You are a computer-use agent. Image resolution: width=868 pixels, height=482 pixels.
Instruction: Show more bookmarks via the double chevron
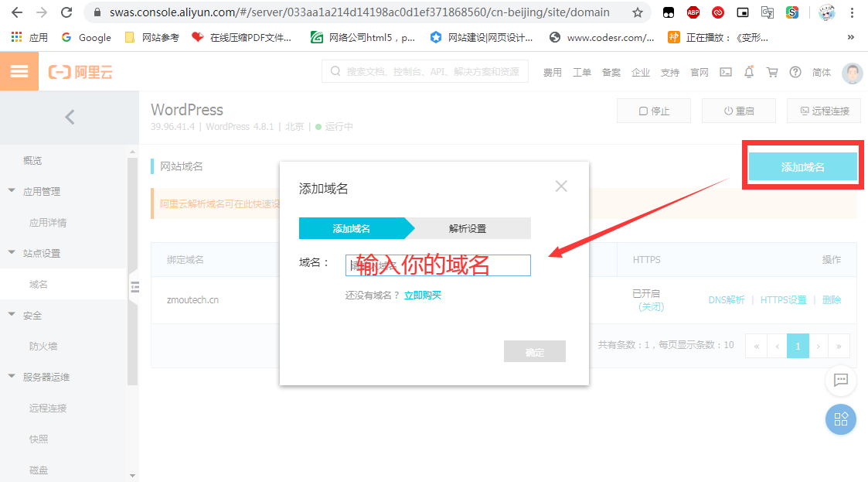coord(851,37)
